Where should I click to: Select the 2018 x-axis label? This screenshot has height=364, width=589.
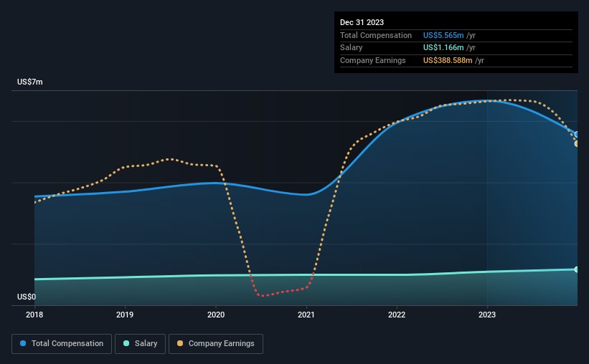34,315
